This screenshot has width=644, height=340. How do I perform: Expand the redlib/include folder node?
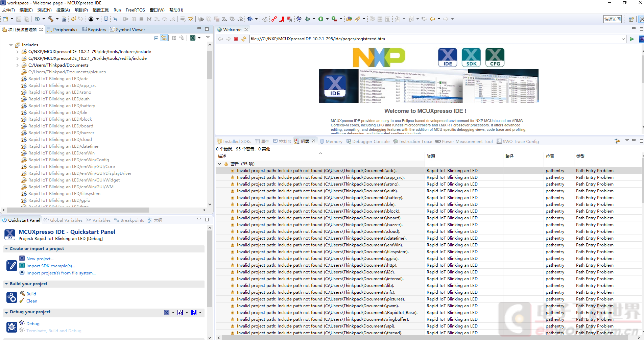[18, 58]
